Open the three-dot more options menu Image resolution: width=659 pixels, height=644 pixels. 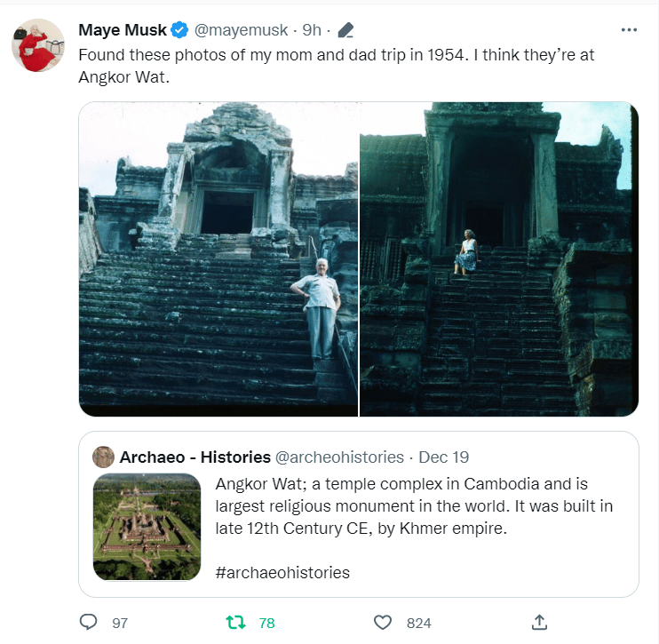pyautogui.click(x=629, y=29)
